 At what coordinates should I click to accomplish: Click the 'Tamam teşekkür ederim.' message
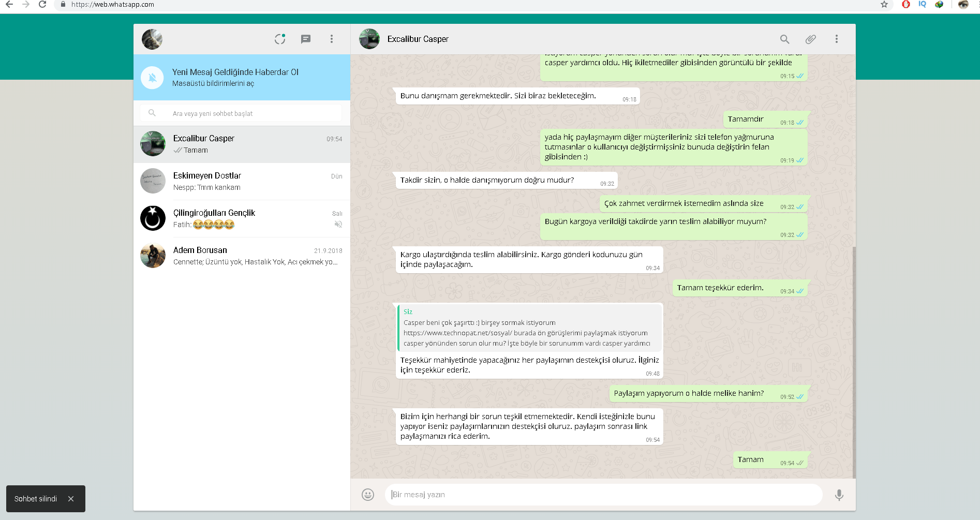740,288
